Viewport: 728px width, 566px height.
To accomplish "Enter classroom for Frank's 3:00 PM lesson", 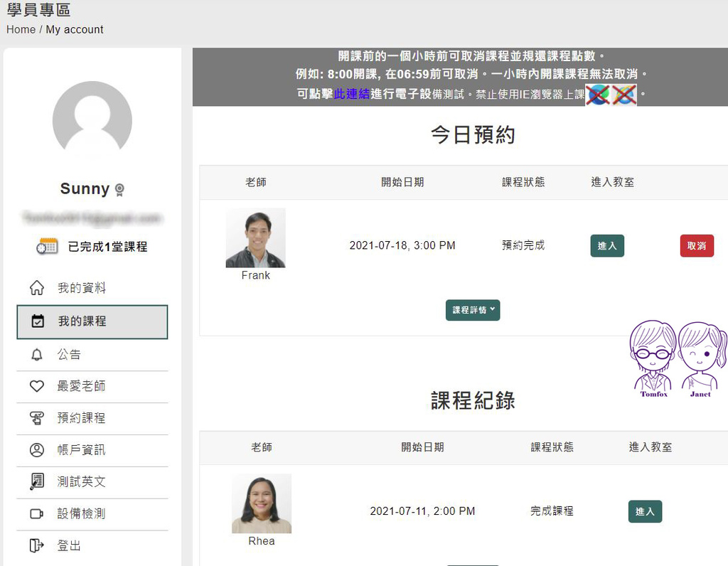I will pyautogui.click(x=607, y=246).
